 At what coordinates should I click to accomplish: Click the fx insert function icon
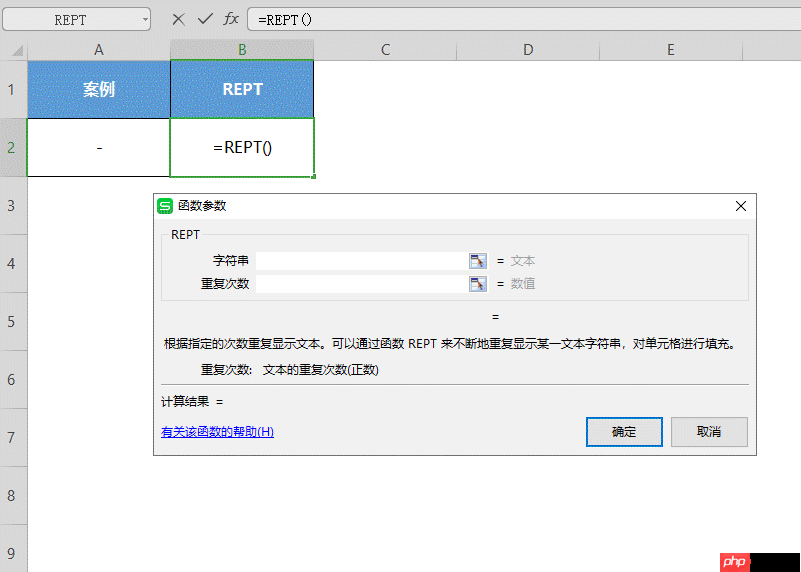tap(231, 19)
